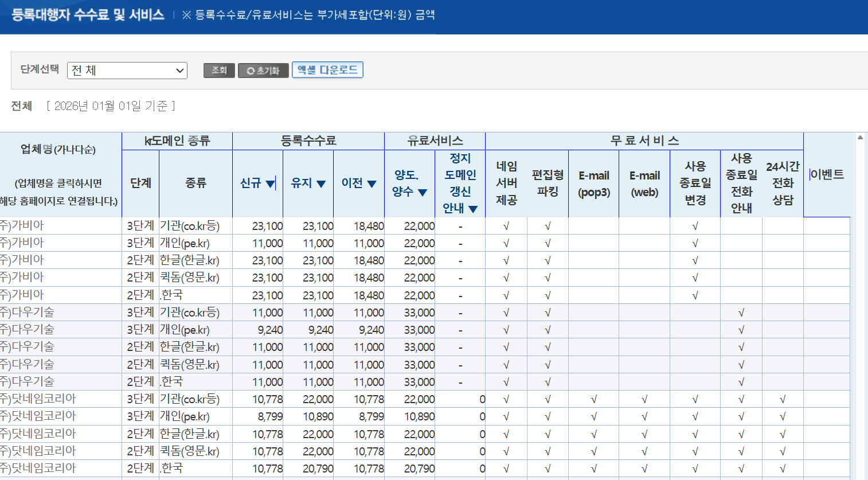Click the 등록대행자 수수료 및 서비스 title

coord(88,15)
